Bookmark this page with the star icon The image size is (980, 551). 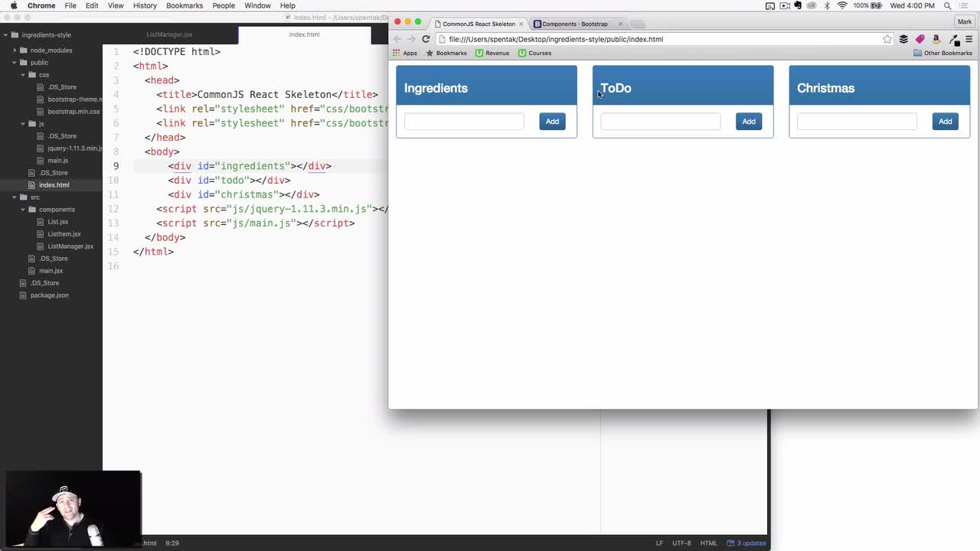pyautogui.click(x=887, y=39)
